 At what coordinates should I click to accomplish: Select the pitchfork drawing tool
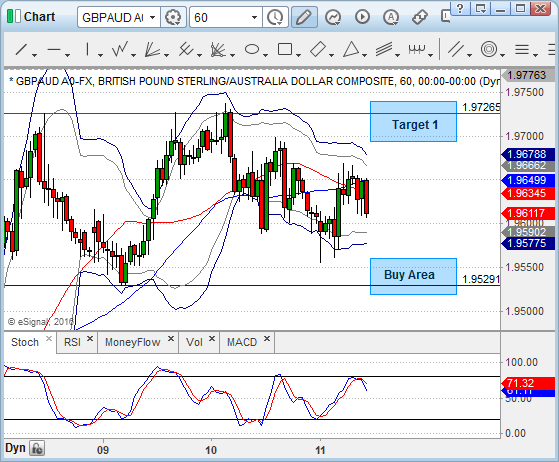pos(185,49)
